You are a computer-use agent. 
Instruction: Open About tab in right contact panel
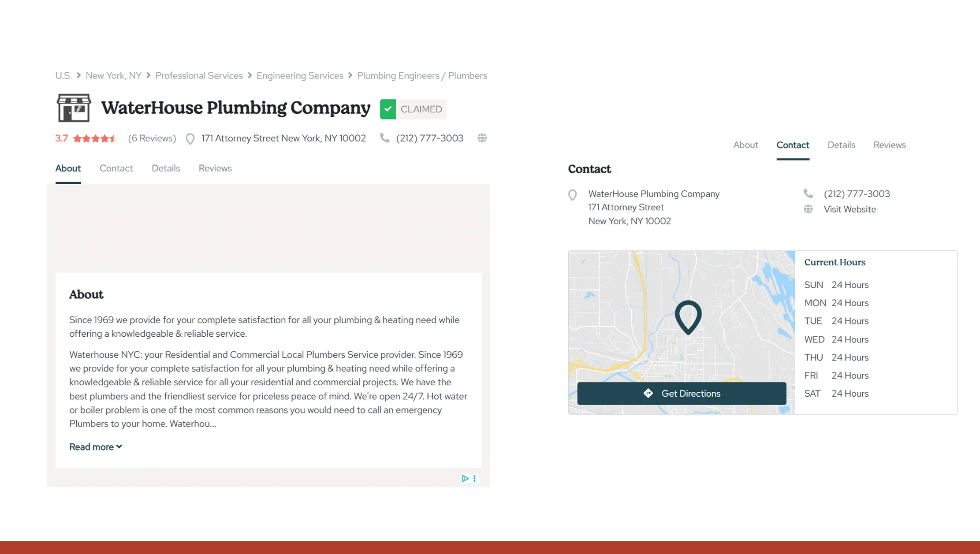click(x=745, y=145)
